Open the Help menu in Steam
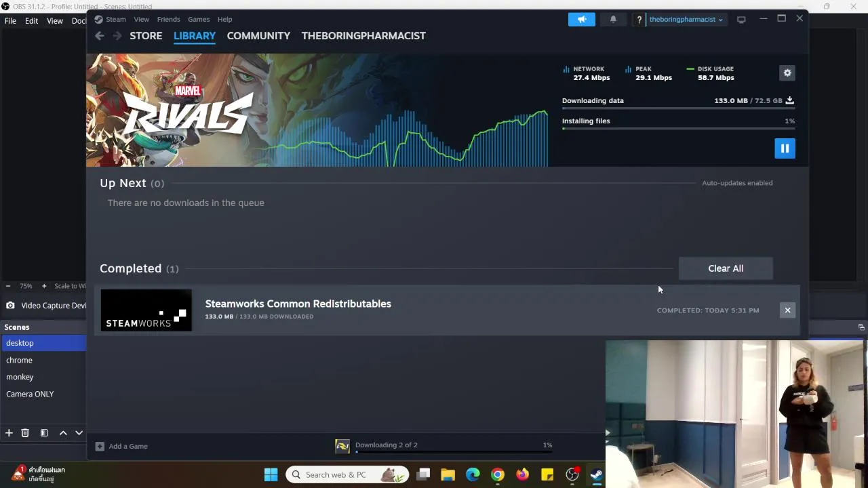868x488 pixels. [224, 19]
